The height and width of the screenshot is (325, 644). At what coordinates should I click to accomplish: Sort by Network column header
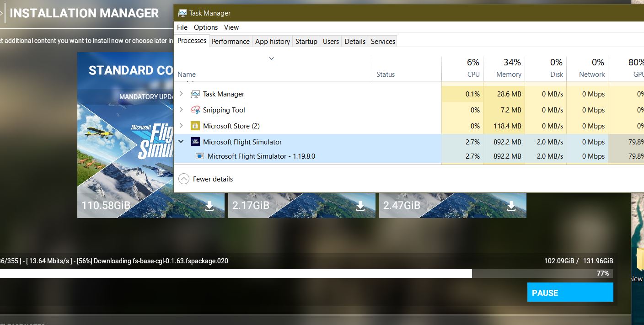pos(587,69)
